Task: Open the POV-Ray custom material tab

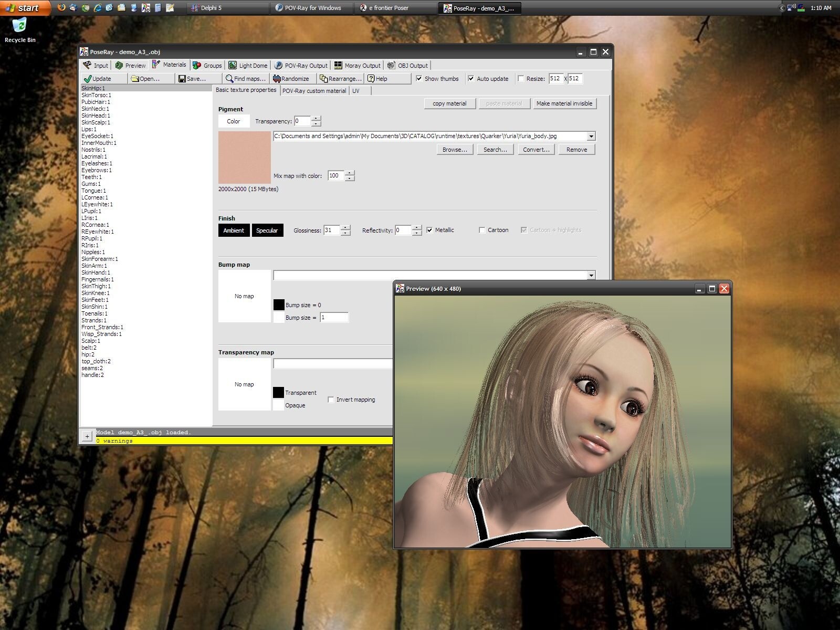Action: click(314, 91)
